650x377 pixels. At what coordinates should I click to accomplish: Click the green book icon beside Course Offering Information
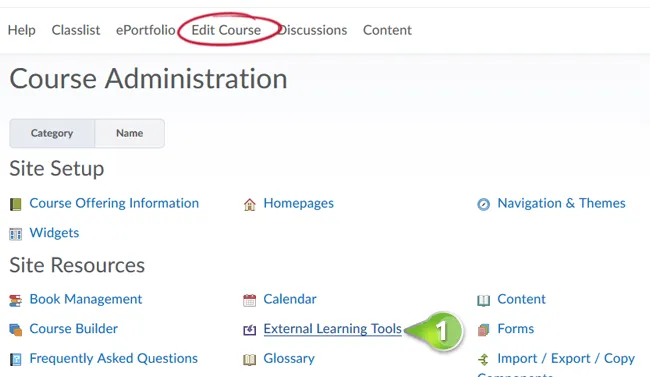15,204
